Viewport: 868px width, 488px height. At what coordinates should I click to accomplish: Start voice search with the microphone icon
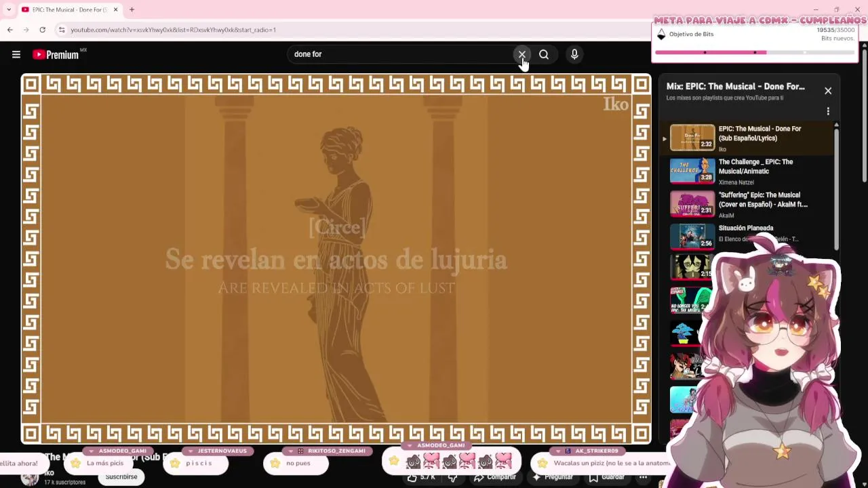[574, 54]
